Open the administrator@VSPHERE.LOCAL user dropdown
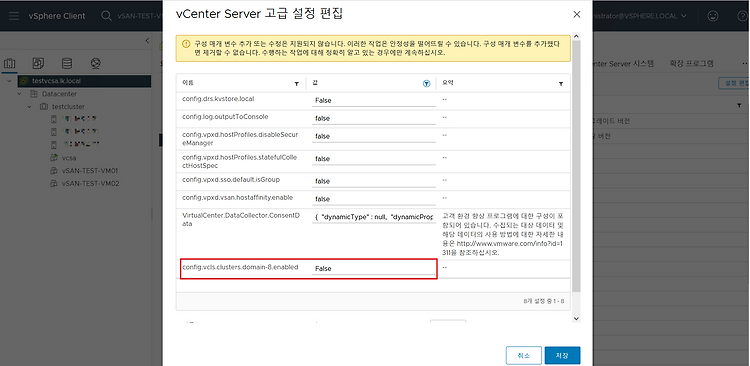 point(639,16)
